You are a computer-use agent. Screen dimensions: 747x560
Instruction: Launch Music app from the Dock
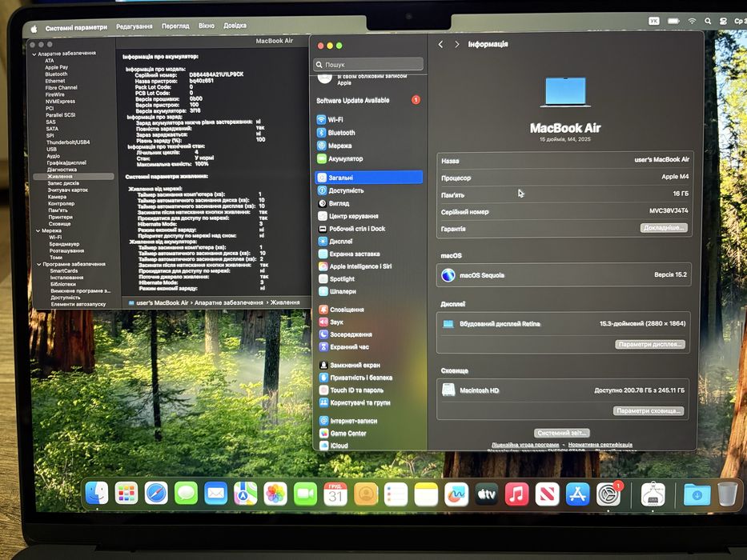click(x=517, y=494)
